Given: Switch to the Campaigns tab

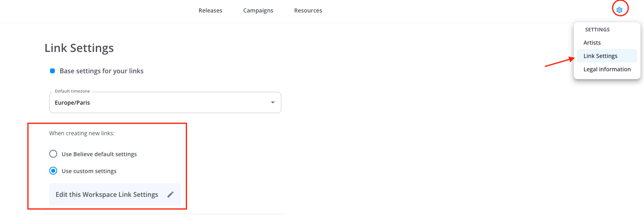Looking at the screenshot, I should pyautogui.click(x=258, y=10).
